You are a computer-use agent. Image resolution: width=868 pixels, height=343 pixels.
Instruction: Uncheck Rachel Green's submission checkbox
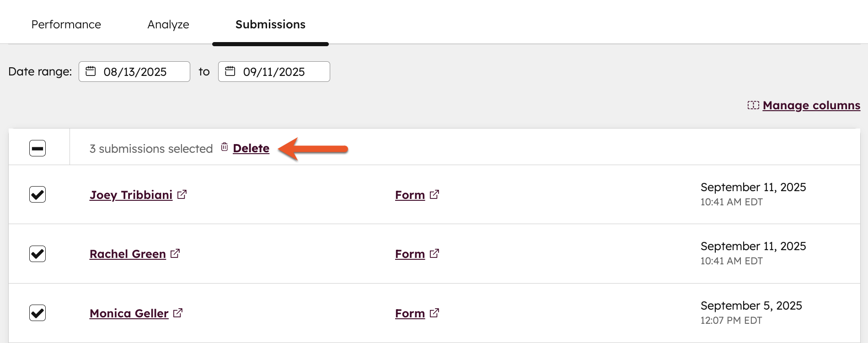pyautogui.click(x=38, y=254)
